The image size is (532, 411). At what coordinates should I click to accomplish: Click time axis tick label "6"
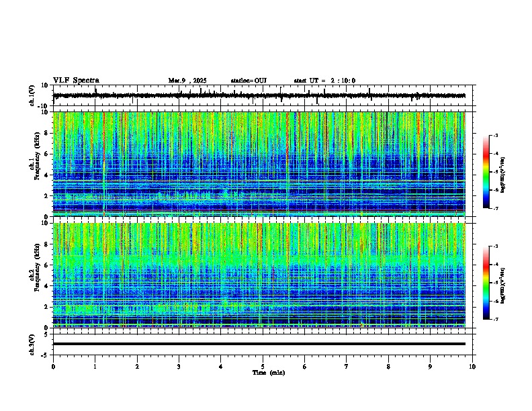(x=305, y=367)
